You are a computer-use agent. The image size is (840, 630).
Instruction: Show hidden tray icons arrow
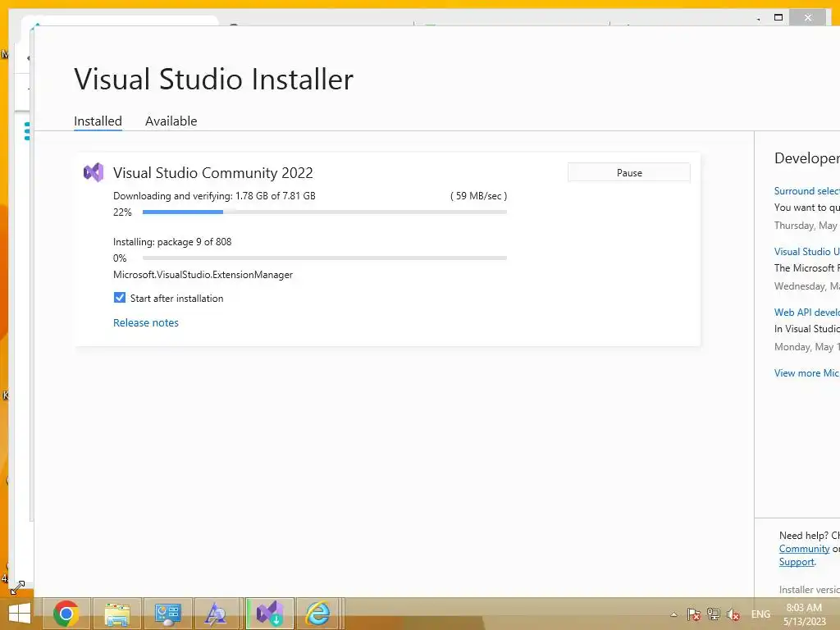674,614
